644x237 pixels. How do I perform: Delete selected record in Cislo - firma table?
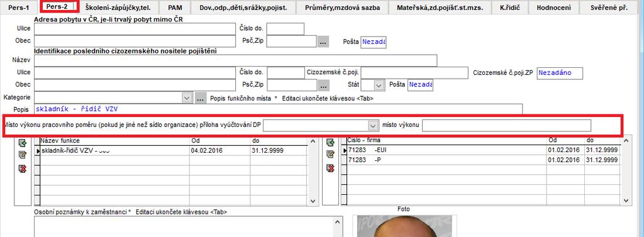(x=330, y=168)
